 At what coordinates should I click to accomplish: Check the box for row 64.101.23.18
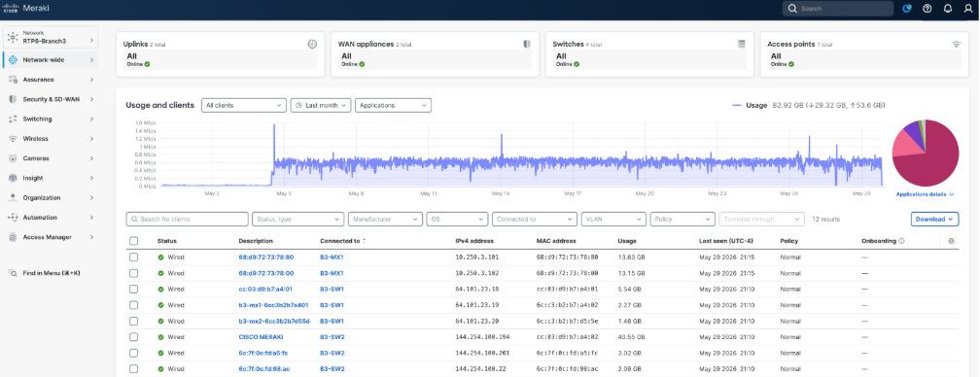pyautogui.click(x=134, y=289)
